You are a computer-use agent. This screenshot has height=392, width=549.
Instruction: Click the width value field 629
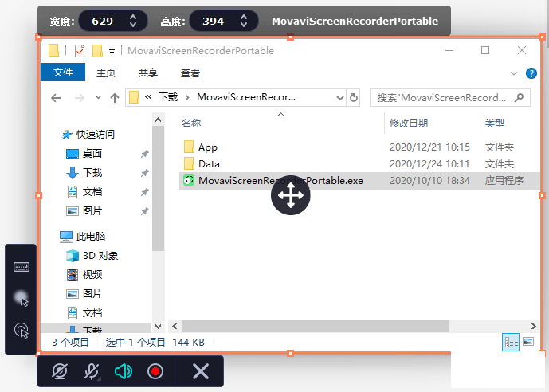coord(102,21)
